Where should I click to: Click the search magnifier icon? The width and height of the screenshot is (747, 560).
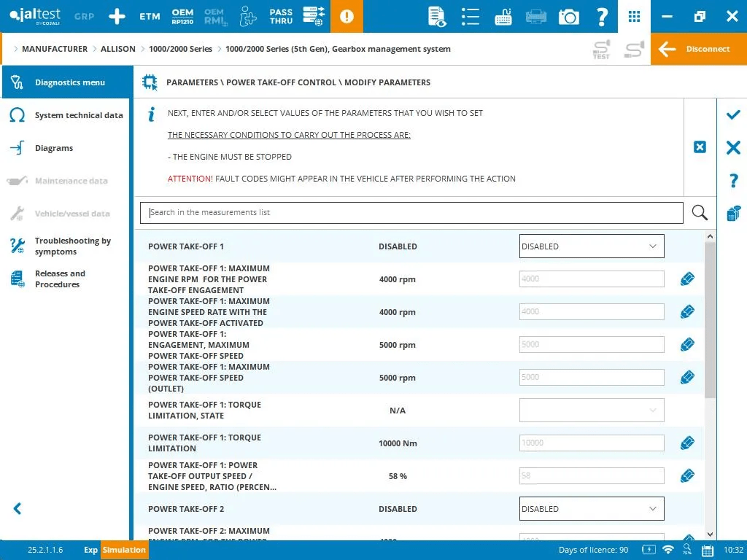click(x=700, y=212)
